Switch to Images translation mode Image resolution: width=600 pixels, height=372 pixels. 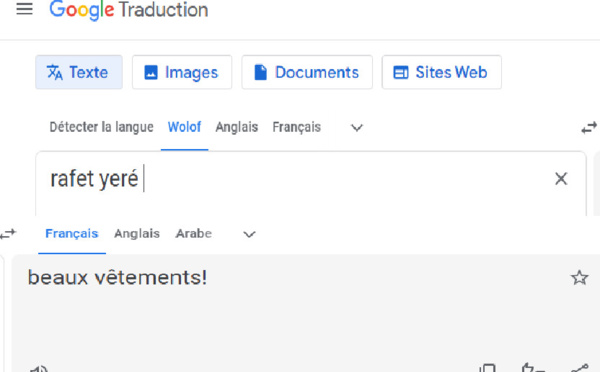[x=182, y=72]
